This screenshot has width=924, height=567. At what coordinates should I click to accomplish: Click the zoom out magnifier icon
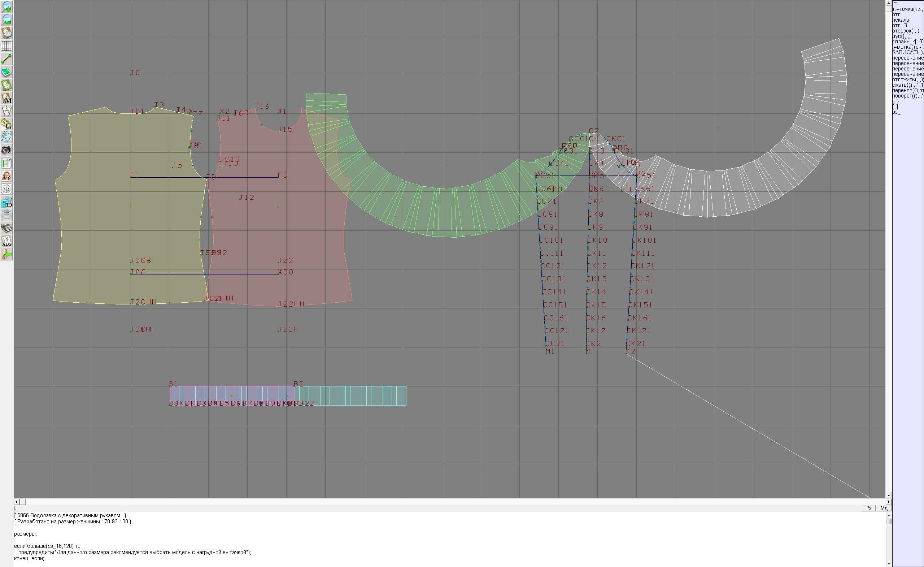pyautogui.click(x=6, y=20)
